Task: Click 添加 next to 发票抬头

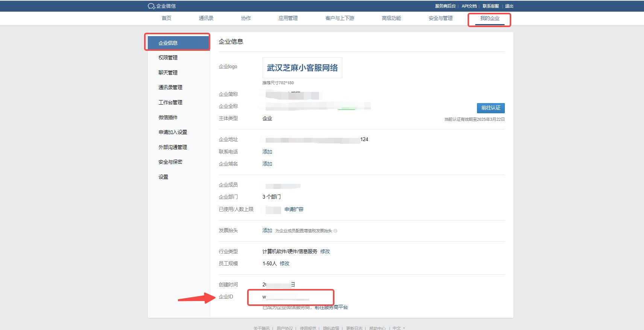Action: point(267,230)
